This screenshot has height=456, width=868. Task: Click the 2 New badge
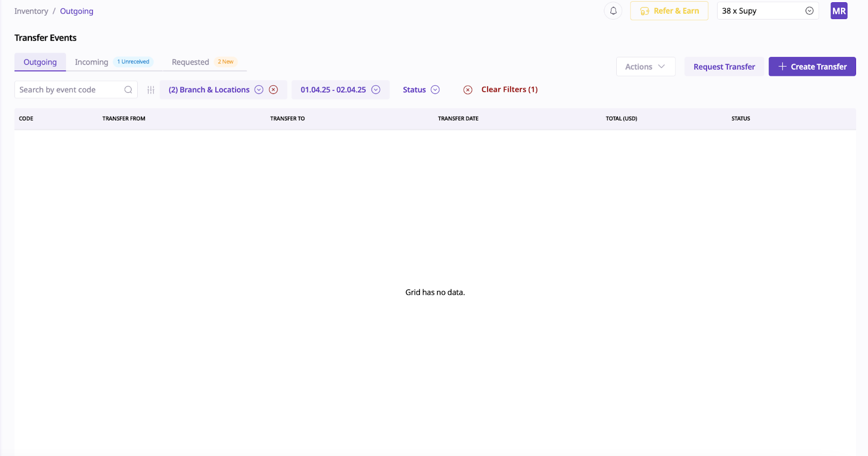pyautogui.click(x=226, y=62)
